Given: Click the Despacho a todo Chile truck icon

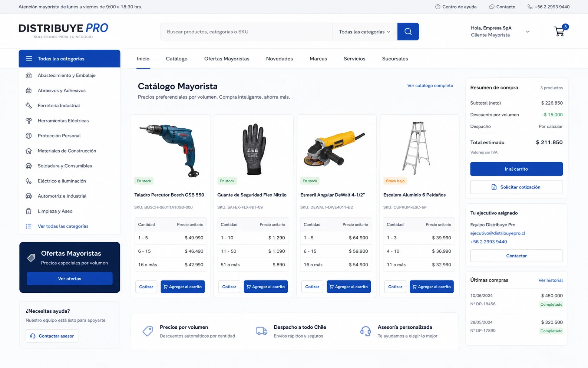Looking at the screenshot, I should (x=262, y=331).
